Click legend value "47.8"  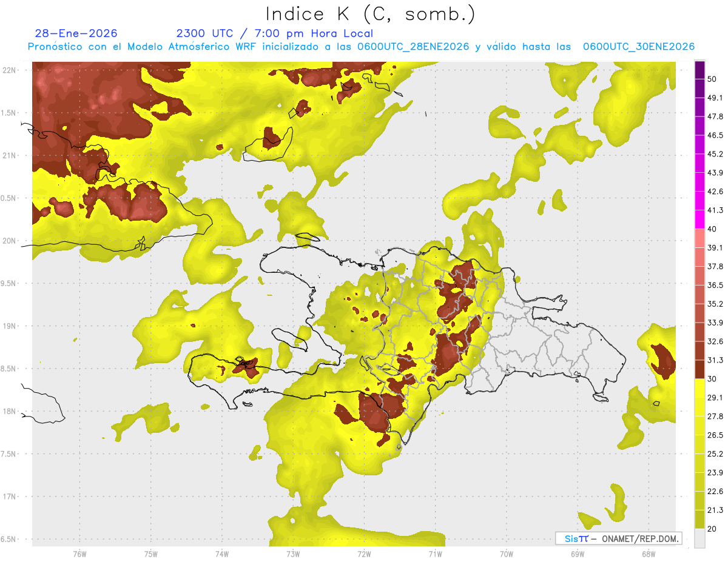point(715,116)
